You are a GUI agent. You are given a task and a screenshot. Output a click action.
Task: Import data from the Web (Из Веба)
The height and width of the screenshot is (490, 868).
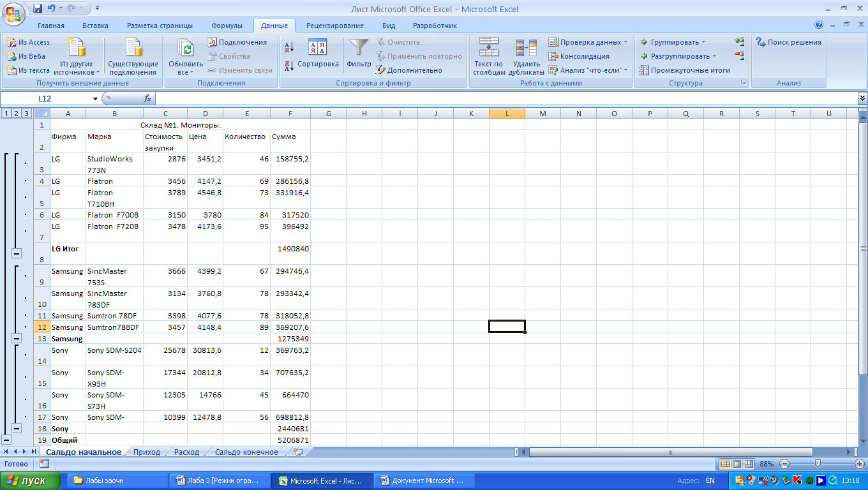[x=26, y=56]
